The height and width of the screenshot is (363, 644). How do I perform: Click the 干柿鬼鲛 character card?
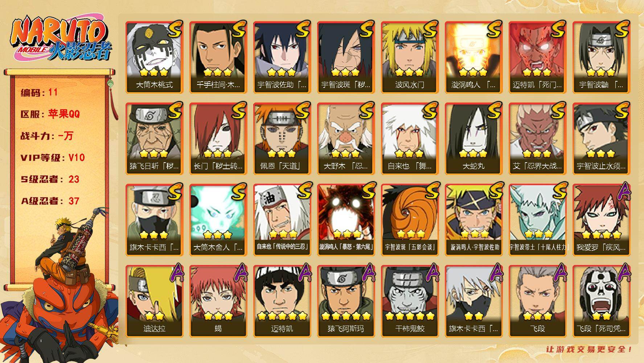(x=410, y=301)
